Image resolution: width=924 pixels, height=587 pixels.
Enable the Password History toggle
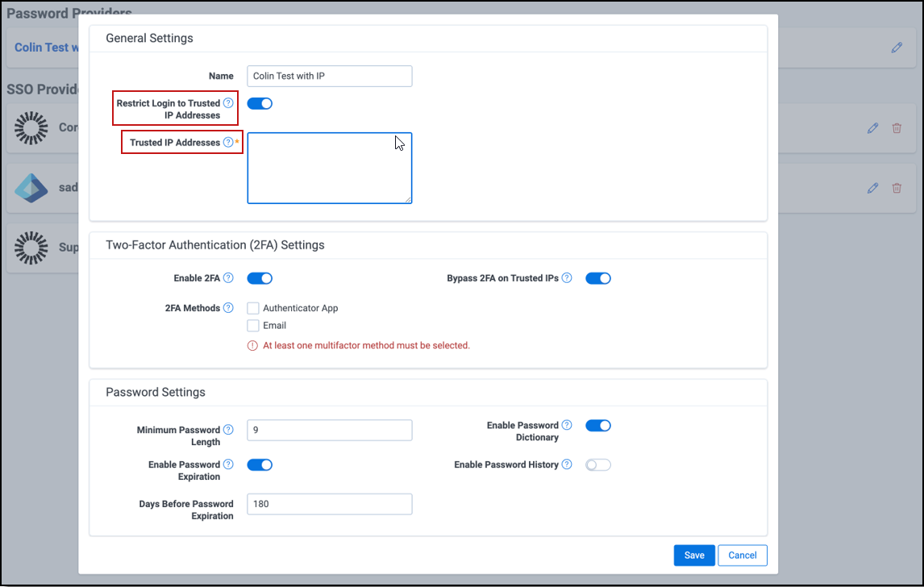coord(598,464)
